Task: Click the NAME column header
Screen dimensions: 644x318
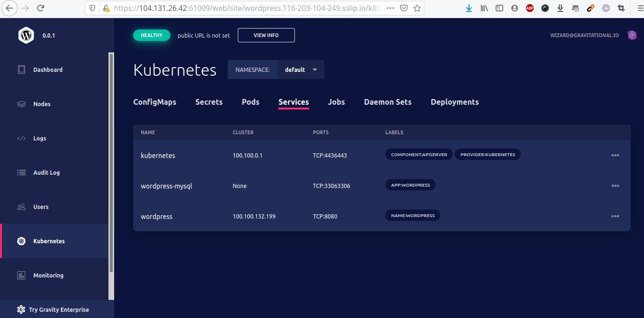Action: pos(148,132)
